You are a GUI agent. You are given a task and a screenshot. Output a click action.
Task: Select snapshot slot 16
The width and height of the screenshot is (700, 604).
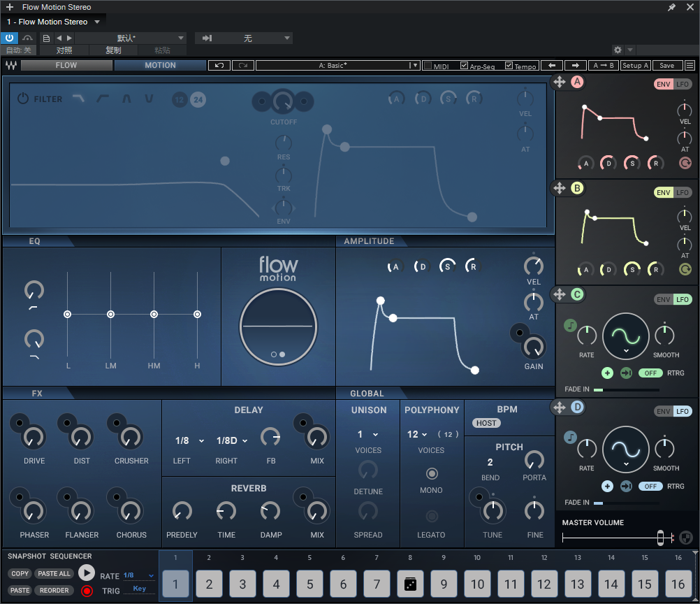click(678, 584)
